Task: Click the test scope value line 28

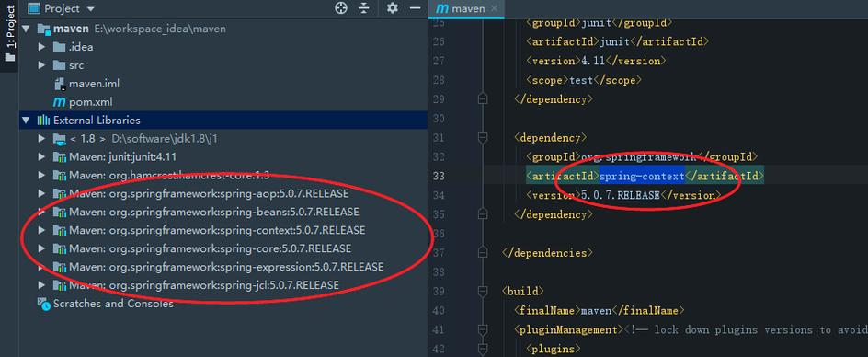Action: 582,80
